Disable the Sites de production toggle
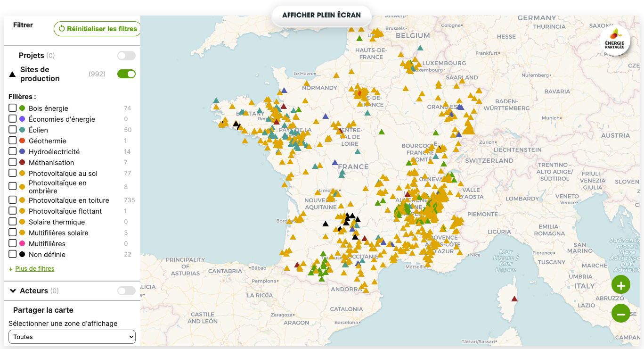Image resolution: width=644 pixels, height=349 pixels. coord(126,74)
